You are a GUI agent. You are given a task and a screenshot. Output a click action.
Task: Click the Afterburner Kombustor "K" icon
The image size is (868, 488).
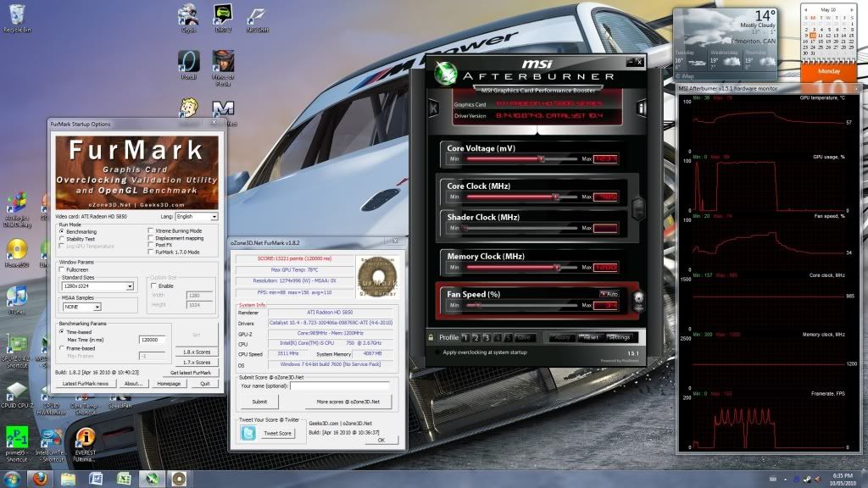[434, 108]
